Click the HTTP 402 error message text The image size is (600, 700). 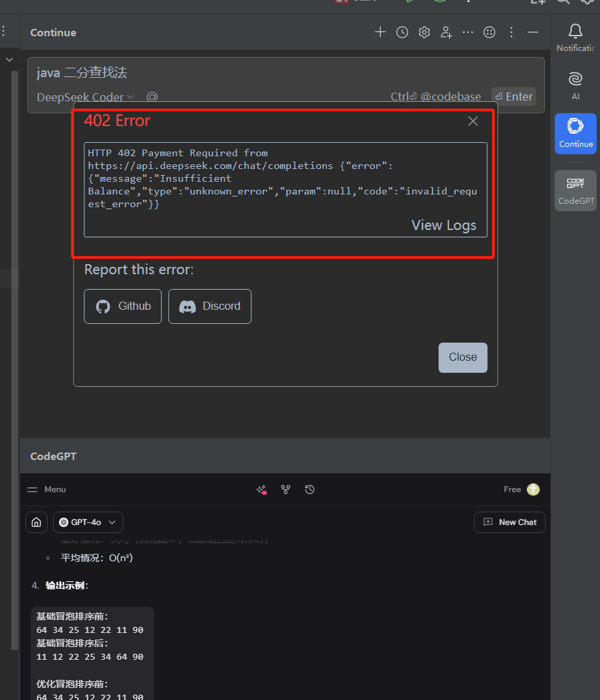283,178
